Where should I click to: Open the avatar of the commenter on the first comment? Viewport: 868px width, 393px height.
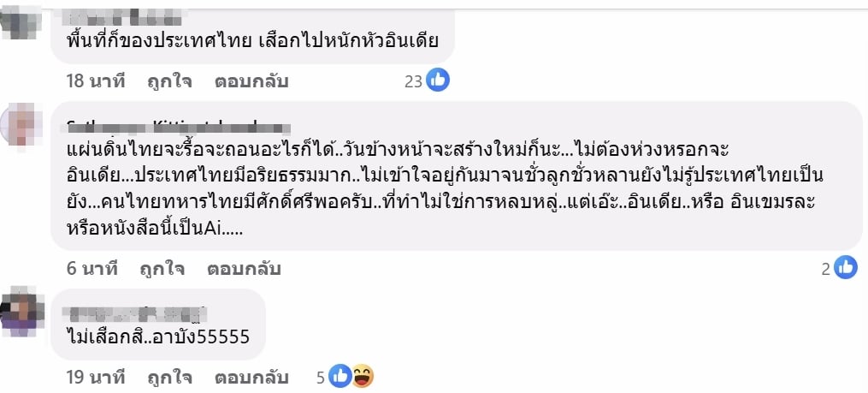21,22
